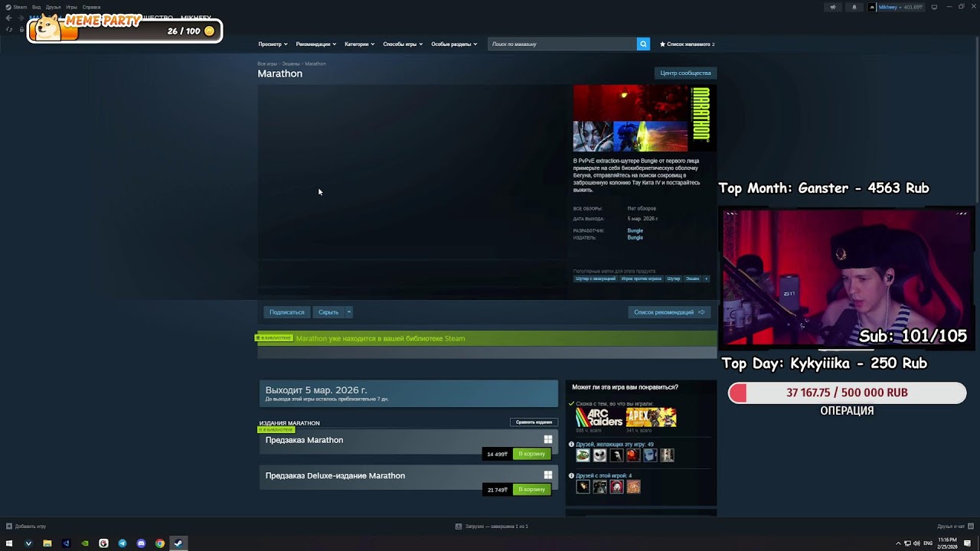Click into the Поиск по магазину search field
The height and width of the screenshot is (551, 980).
point(563,44)
